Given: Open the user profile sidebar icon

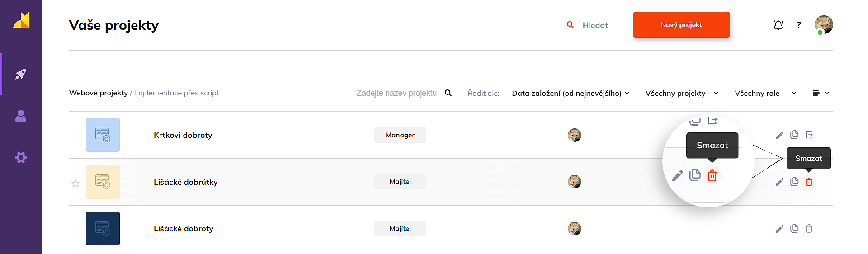Looking at the screenshot, I should pyautogui.click(x=21, y=116).
